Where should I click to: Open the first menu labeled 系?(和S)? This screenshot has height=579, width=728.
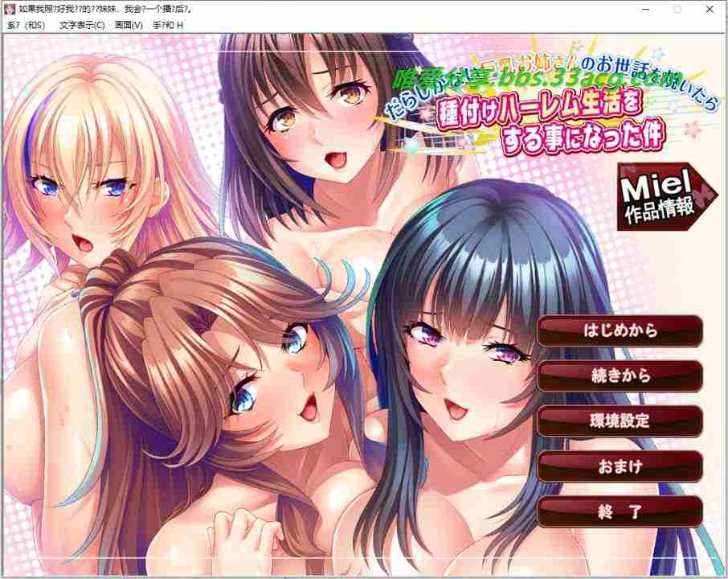tap(26, 25)
